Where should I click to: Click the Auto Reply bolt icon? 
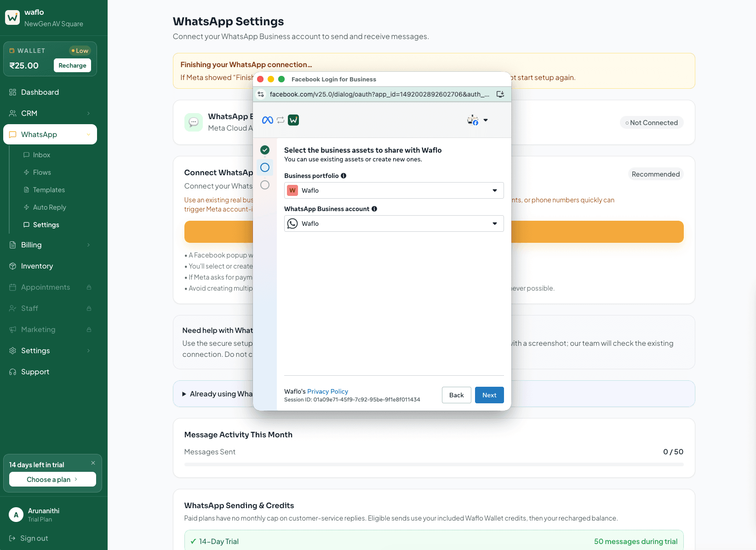[27, 207]
